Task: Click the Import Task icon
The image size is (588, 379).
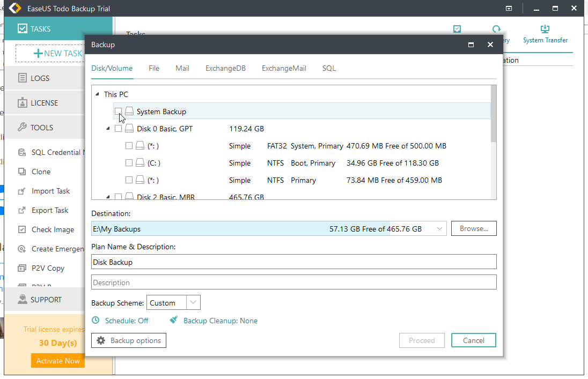Action: [22, 191]
